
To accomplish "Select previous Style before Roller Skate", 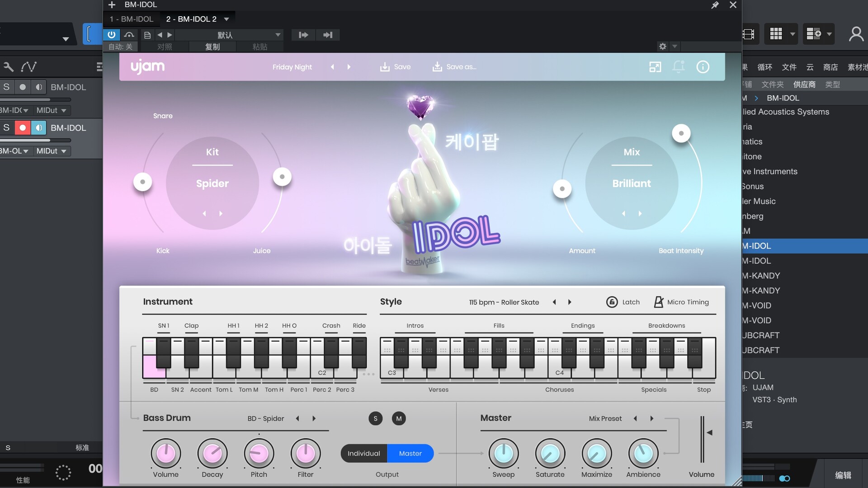I will point(554,302).
